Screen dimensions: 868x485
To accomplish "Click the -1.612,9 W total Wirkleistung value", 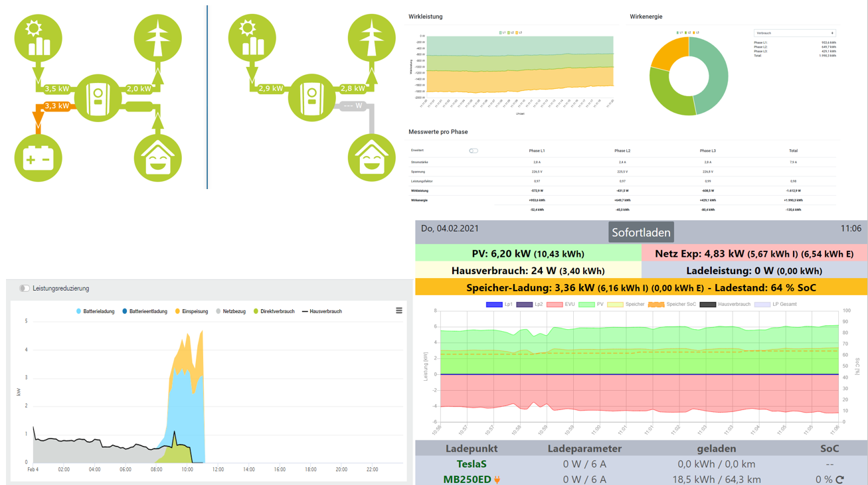I will [x=793, y=190].
